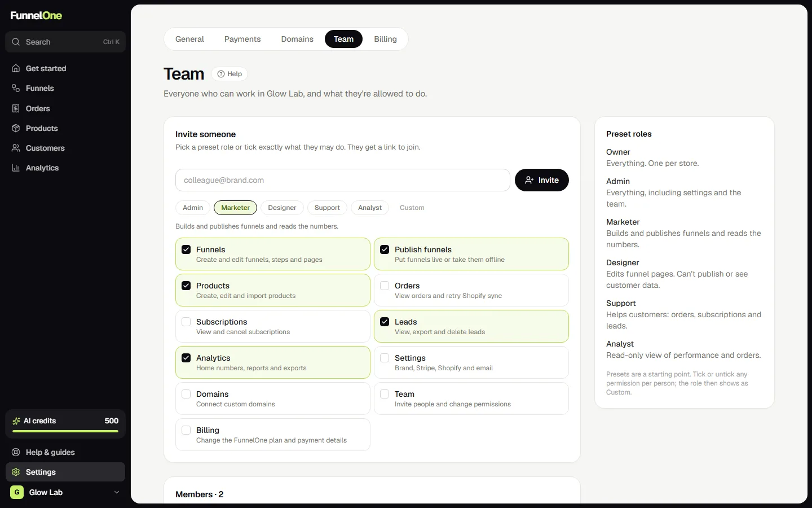Select the Custom role option

pyautogui.click(x=412, y=208)
